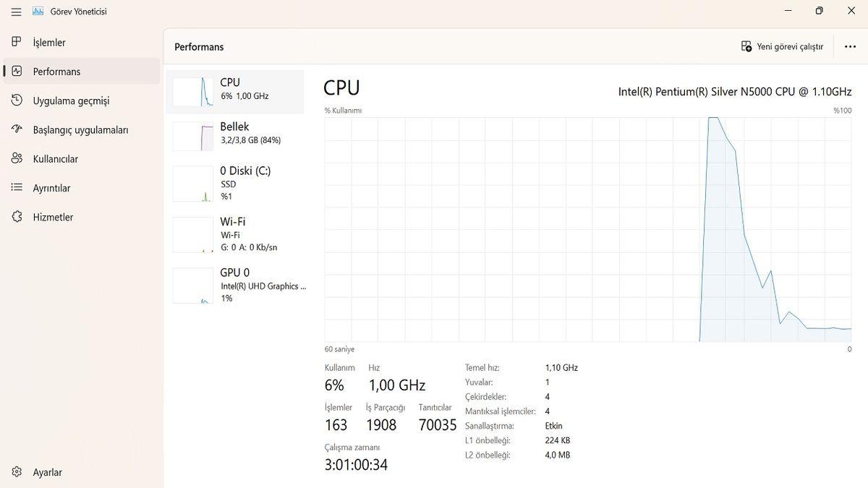This screenshot has width=868, height=488.
Task: Select the Ayrıntılar details list icon
Action: 17,188
